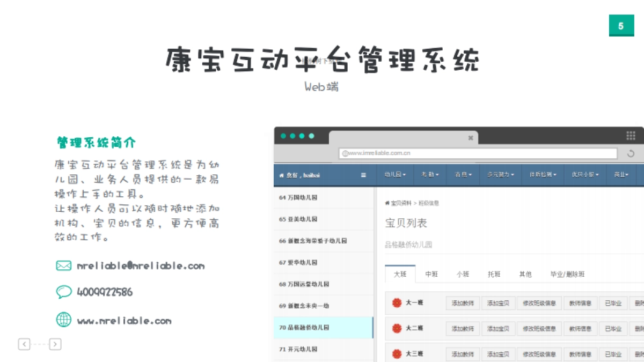
Task: Mark 大三班 as 已毕业
Action: pyautogui.click(x=613, y=354)
